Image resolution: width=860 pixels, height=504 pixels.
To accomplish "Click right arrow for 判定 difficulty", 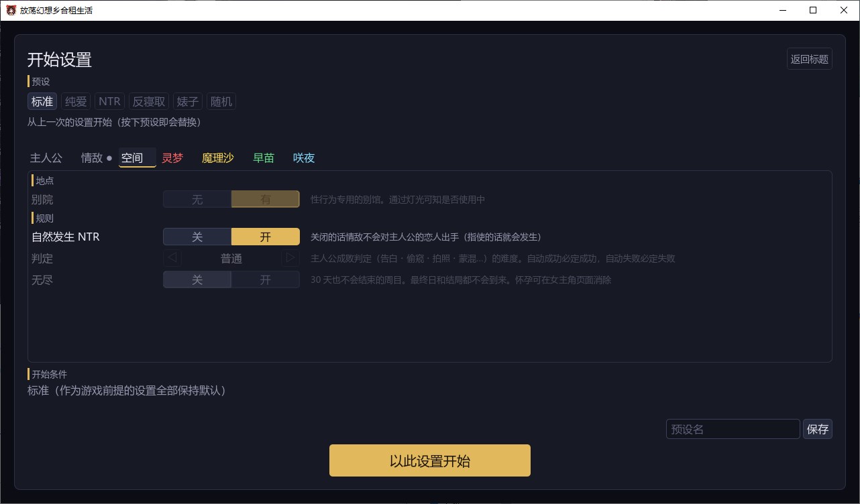I will (290, 258).
